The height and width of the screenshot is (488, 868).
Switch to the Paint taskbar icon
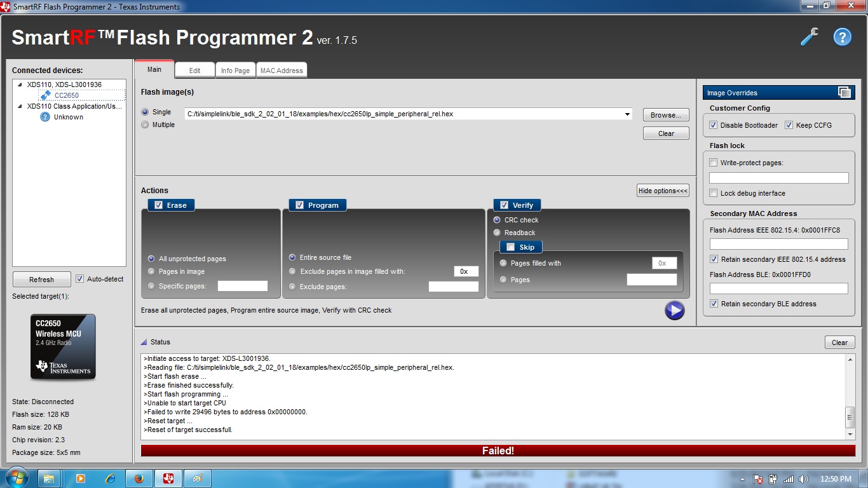198,478
